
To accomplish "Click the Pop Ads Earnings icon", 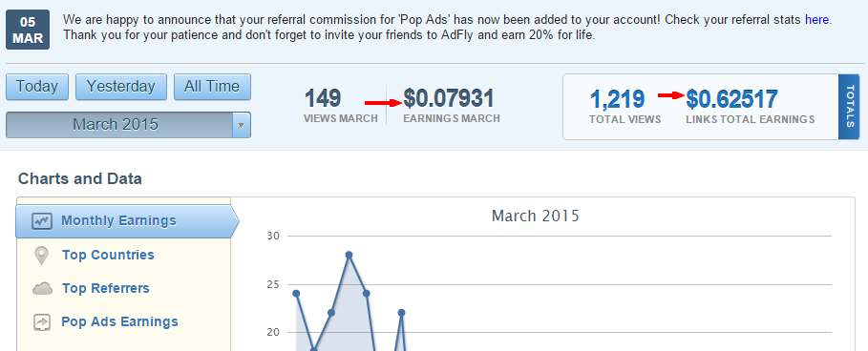I will pyautogui.click(x=42, y=322).
